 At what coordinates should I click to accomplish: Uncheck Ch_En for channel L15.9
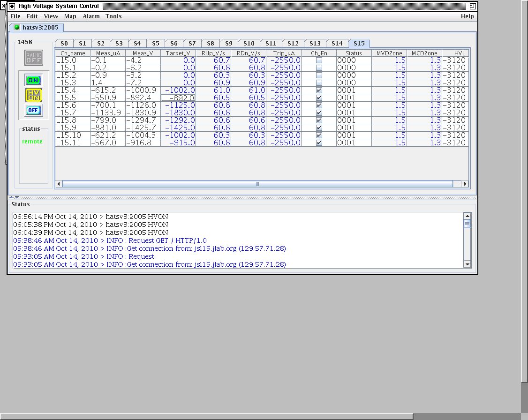[319, 127]
